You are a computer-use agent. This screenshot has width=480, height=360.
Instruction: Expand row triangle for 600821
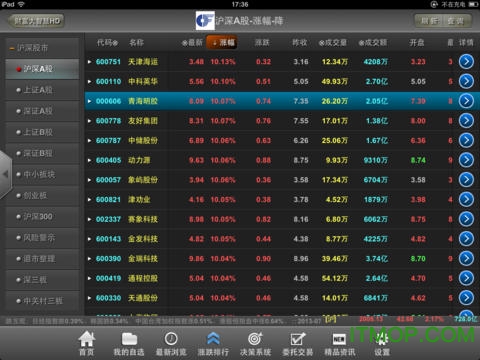(89, 199)
